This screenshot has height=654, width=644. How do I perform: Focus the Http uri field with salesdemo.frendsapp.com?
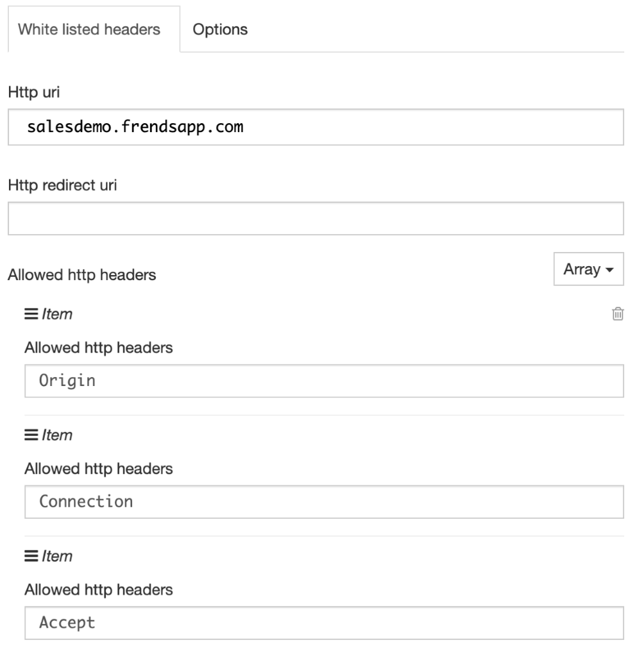[316, 127]
